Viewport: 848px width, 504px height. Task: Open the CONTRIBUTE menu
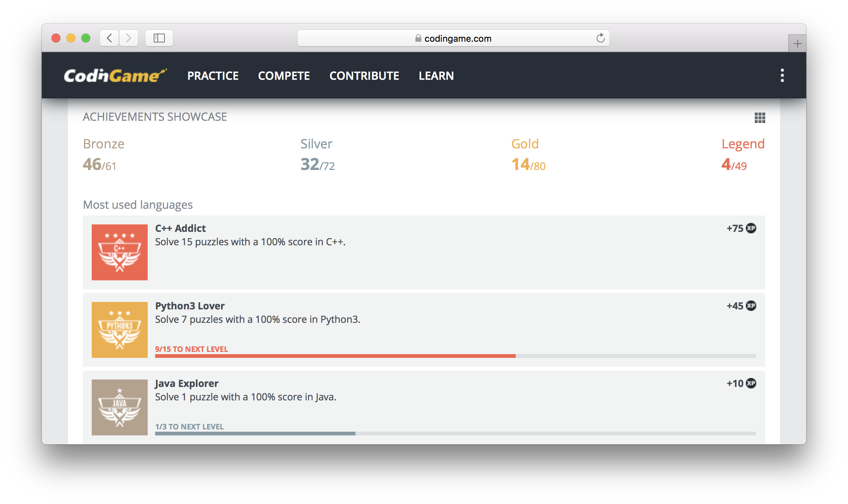364,76
